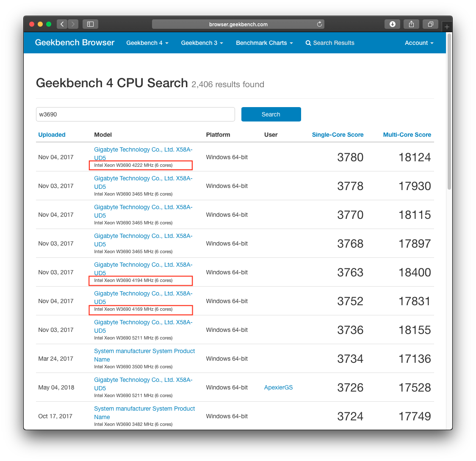Open Search Results in the navbar
This screenshot has height=461, width=476.
click(330, 43)
